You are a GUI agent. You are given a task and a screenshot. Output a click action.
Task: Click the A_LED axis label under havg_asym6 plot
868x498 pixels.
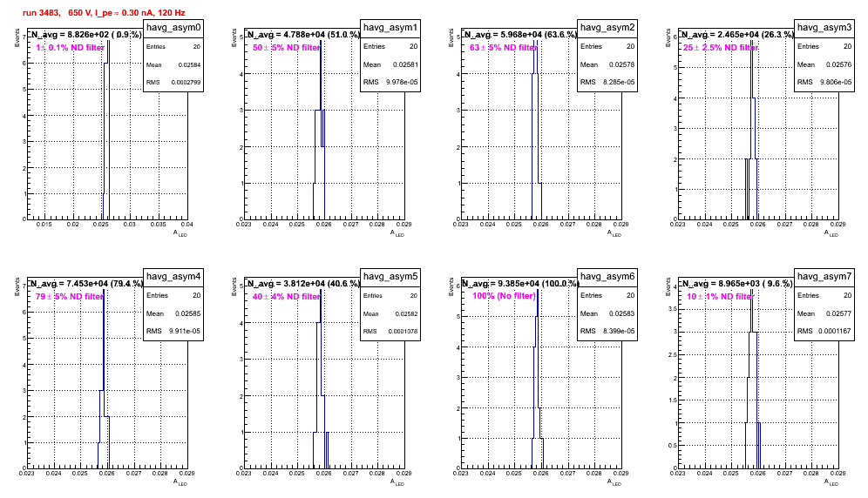[614, 482]
